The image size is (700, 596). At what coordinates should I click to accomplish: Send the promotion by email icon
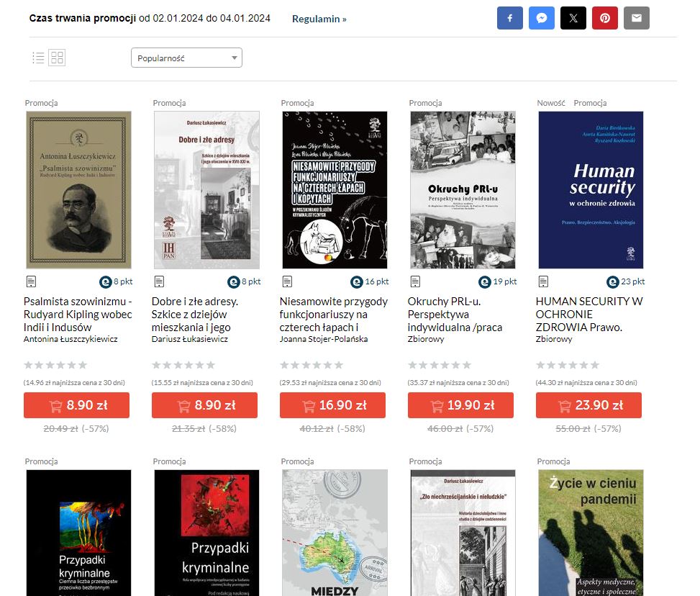tap(637, 18)
